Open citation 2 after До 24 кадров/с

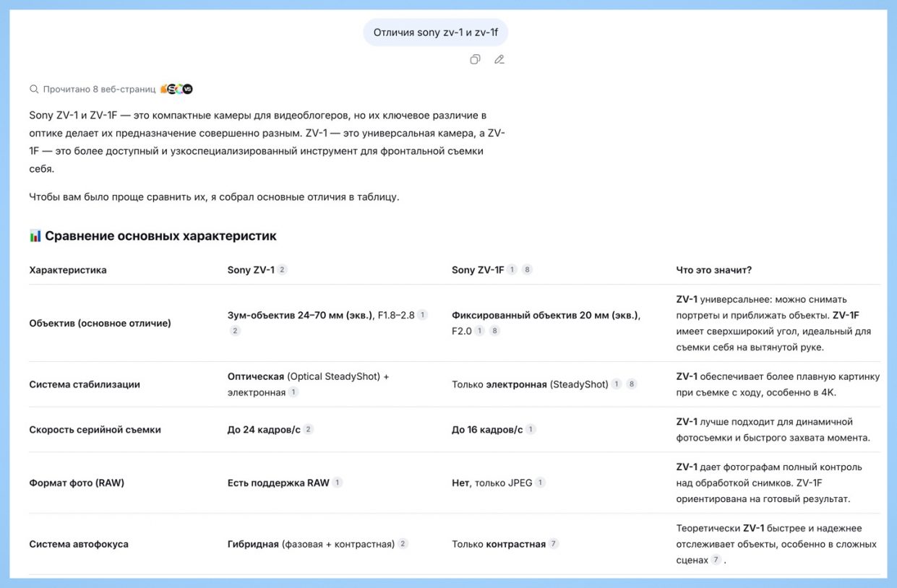[x=308, y=429]
